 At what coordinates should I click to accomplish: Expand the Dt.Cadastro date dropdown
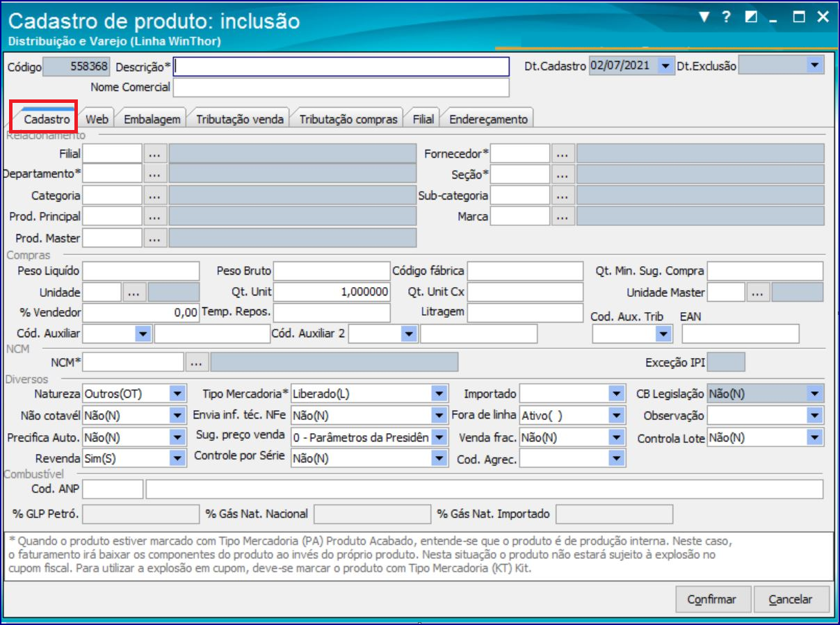pos(665,66)
